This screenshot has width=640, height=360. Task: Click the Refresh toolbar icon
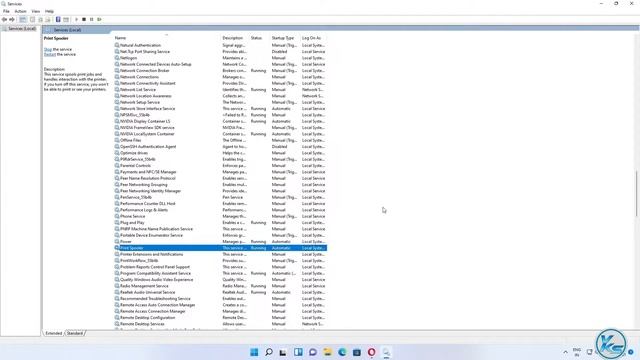[40, 19]
